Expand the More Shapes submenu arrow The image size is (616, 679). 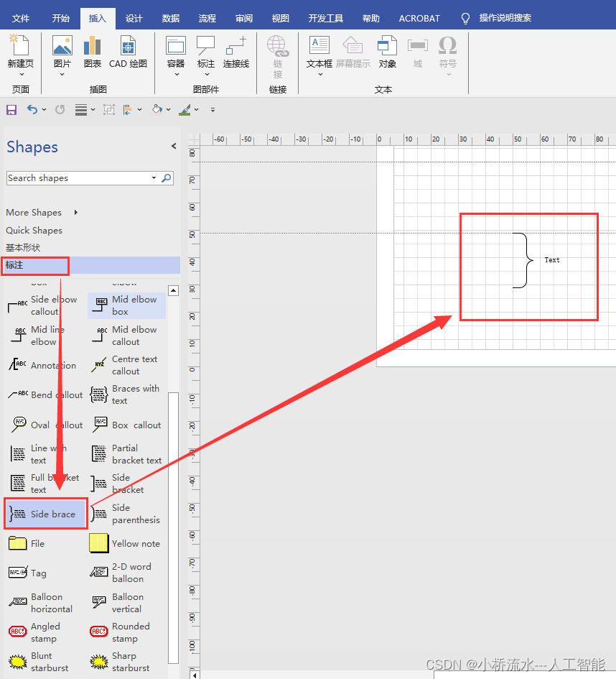tap(75, 212)
